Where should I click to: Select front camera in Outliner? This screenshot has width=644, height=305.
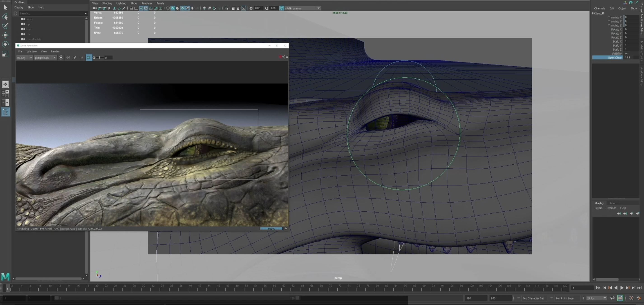pyautogui.click(x=28, y=29)
